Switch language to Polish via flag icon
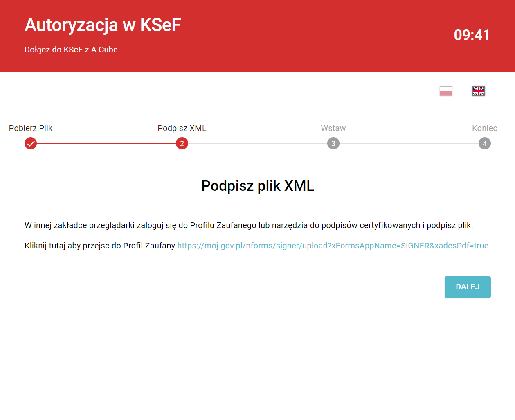Image resolution: width=515 pixels, height=420 pixels. click(445, 91)
